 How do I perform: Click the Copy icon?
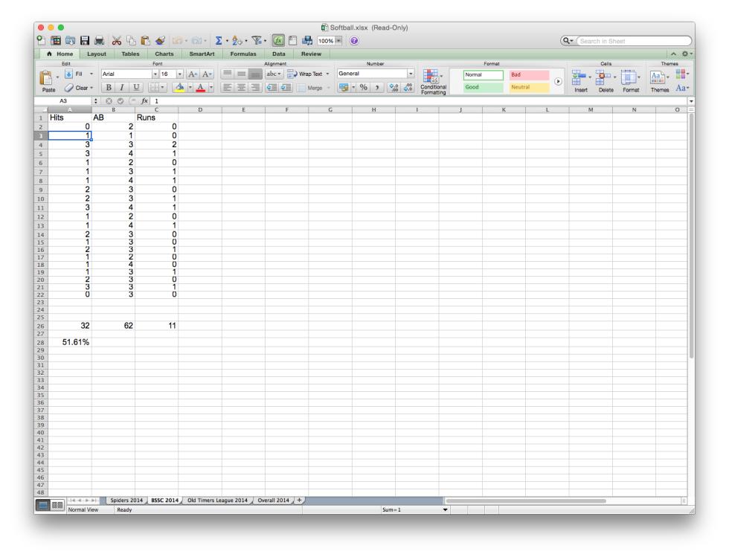click(131, 41)
